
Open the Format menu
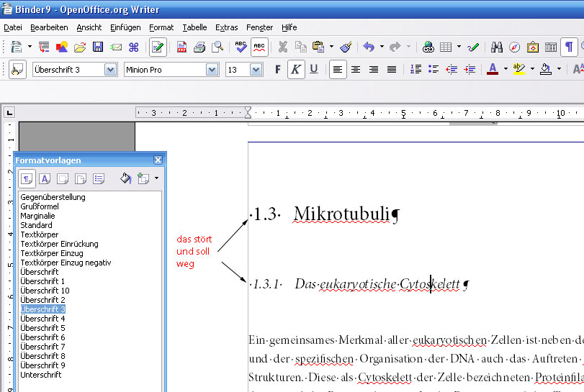[161, 27]
